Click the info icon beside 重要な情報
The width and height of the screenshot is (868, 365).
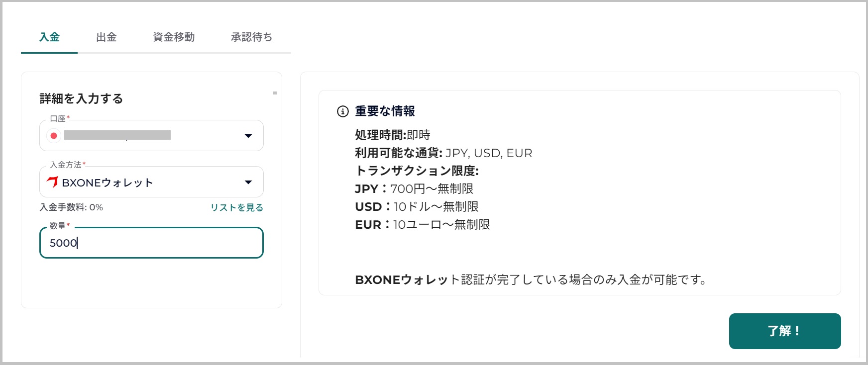pos(342,111)
